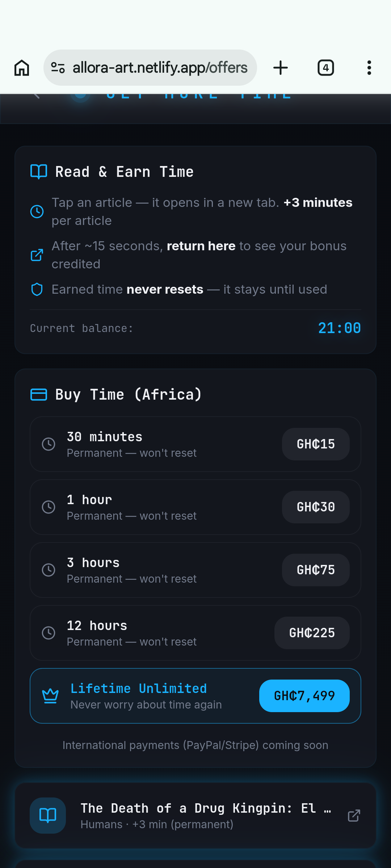Buy 30 minutes for GH₵15
The width and height of the screenshot is (391, 868).
tap(316, 444)
